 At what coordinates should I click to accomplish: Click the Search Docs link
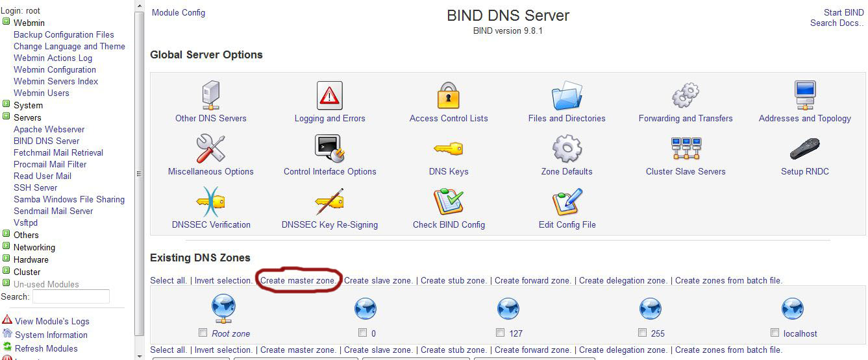(837, 23)
